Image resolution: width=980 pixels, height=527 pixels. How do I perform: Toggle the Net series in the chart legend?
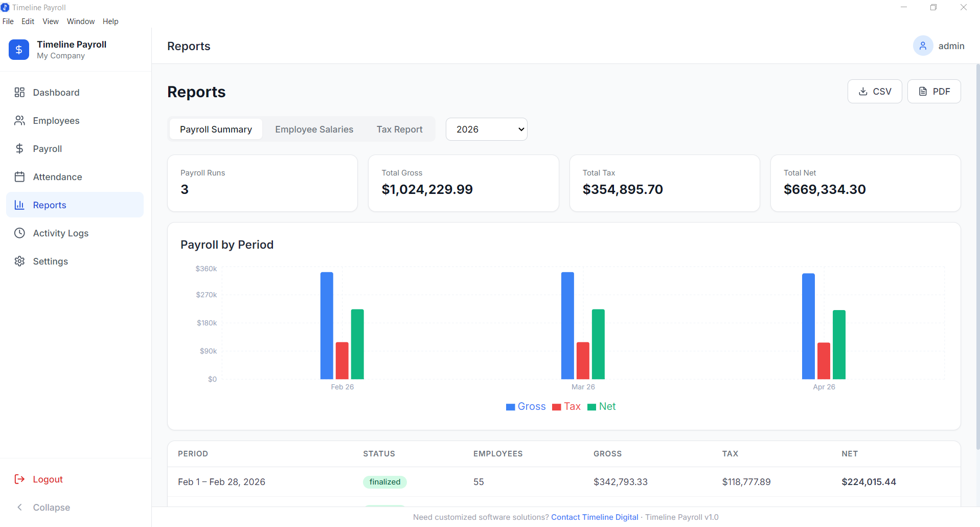(602, 406)
